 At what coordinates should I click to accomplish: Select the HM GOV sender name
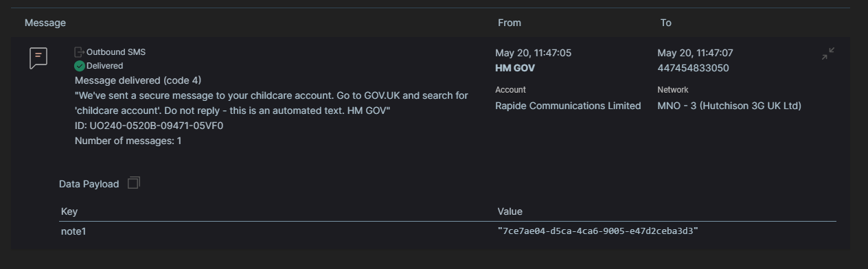click(x=515, y=68)
